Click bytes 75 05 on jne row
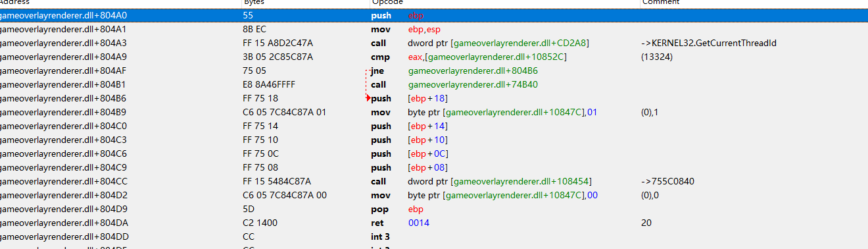The width and height of the screenshot is (868, 249). click(253, 70)
